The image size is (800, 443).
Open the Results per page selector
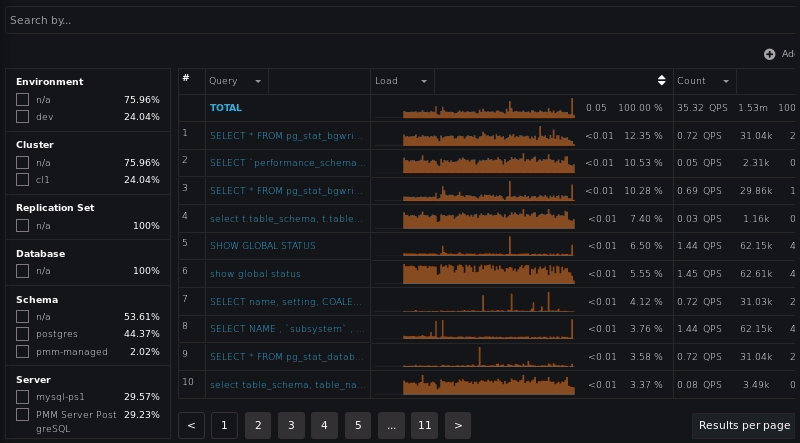point(744,426)
